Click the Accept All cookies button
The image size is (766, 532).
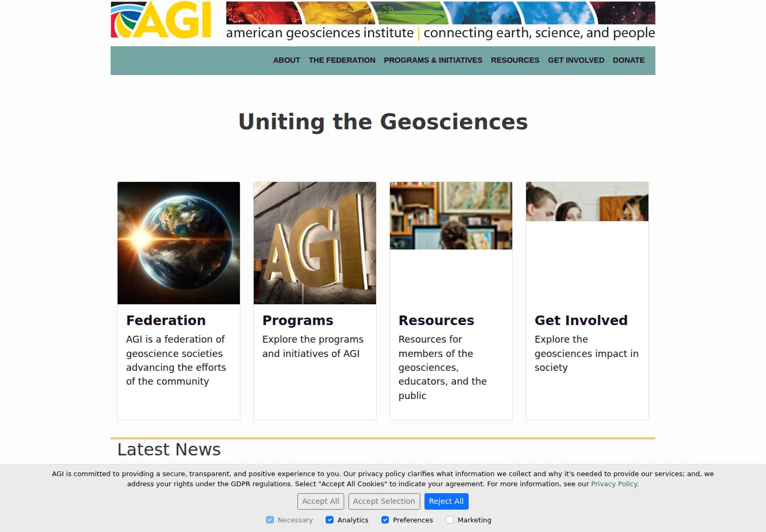pyautogui.click(x=321, y=501)
